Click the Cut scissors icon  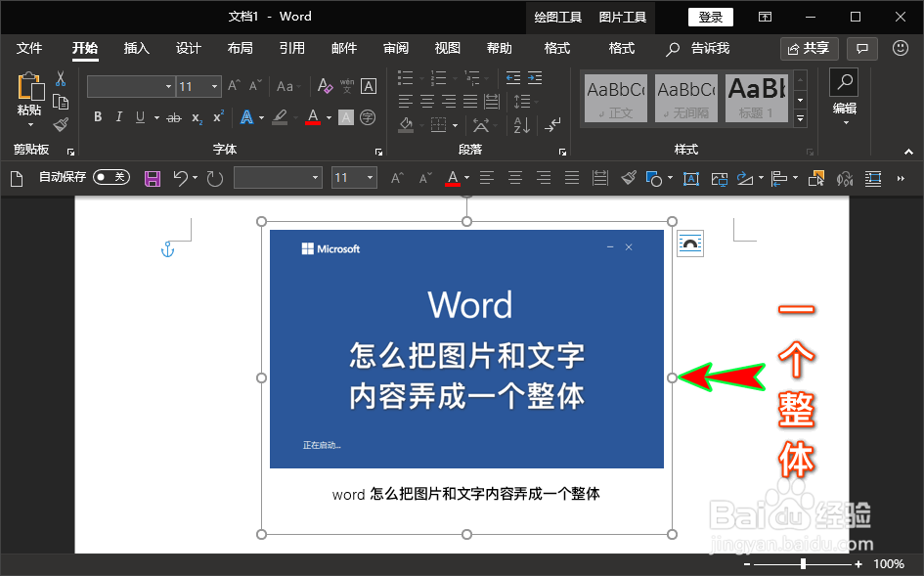60,78
